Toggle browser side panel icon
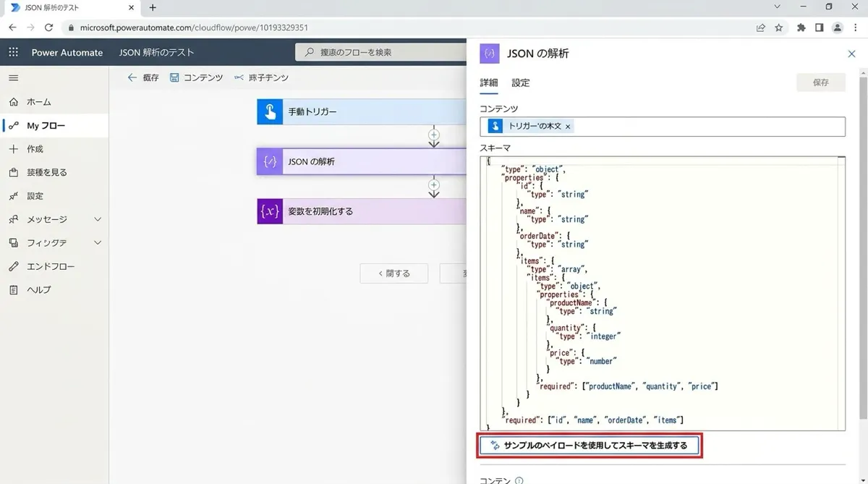The image size is (868, 484). coord(819,27)
